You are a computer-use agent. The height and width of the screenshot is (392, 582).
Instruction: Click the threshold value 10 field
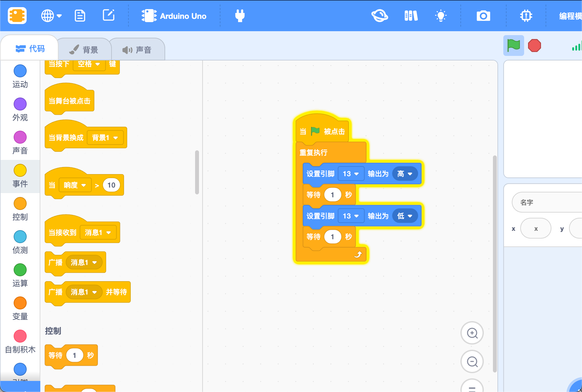111,185
